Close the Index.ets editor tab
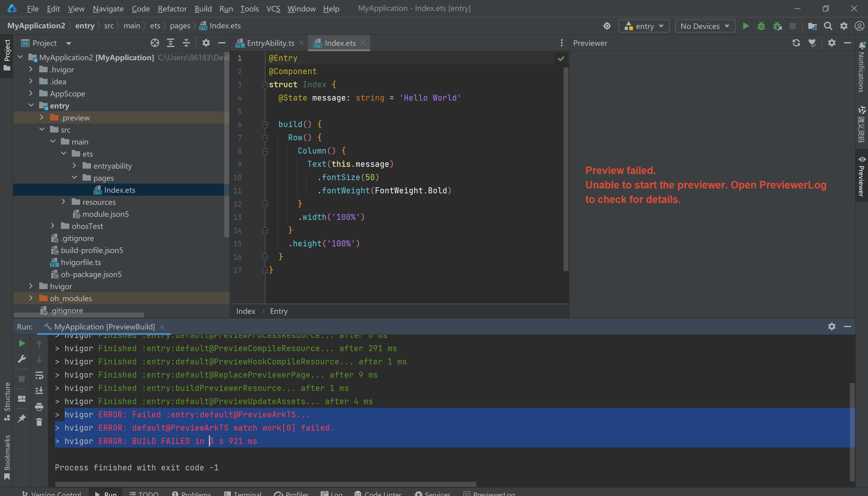 click(x=363, y=43)
